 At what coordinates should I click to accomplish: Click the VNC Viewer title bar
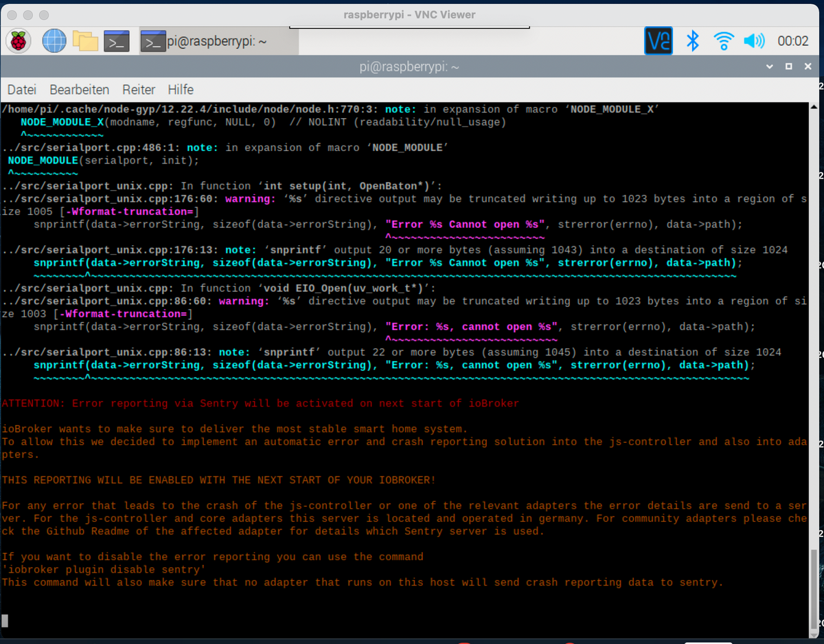pos(409,14)
